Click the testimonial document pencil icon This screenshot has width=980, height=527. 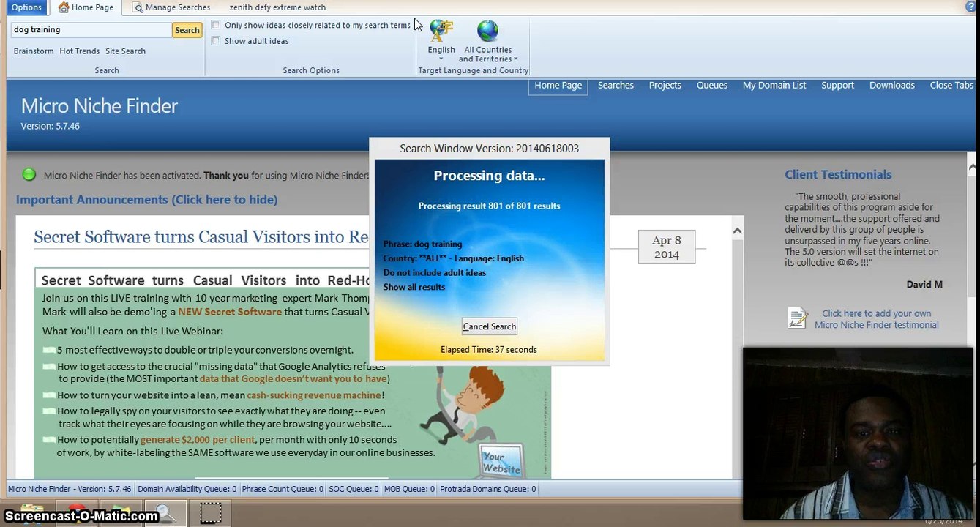(797, 318)
